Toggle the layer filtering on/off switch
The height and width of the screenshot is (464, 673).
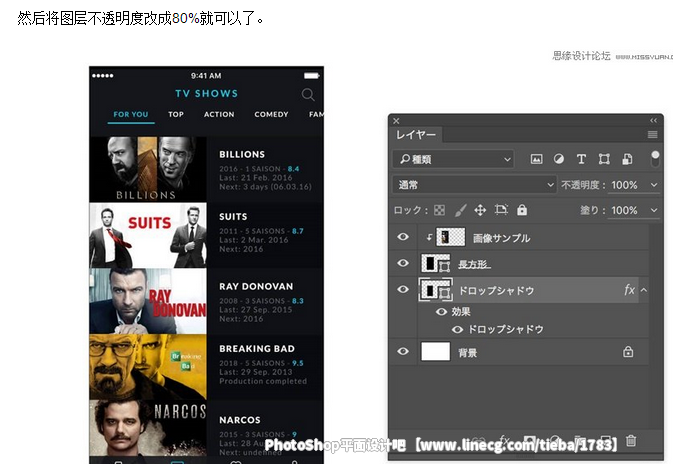[x=655, y=159]
